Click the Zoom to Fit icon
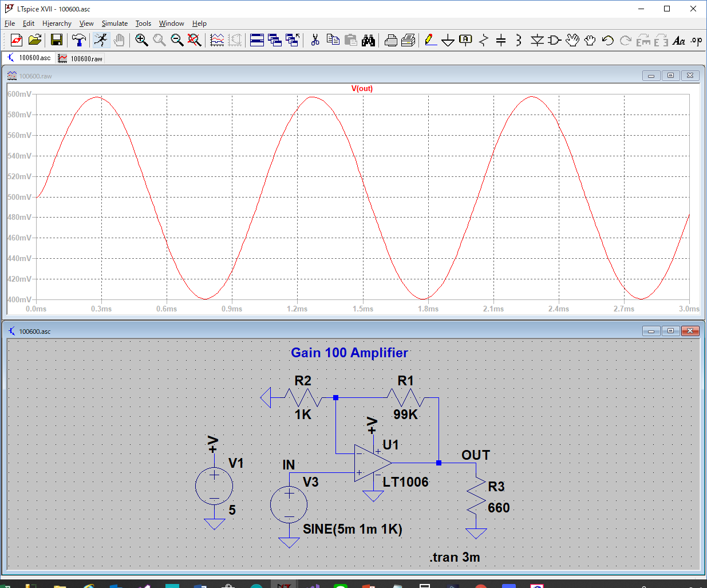 pyautogui.click(x=195, y=40)
